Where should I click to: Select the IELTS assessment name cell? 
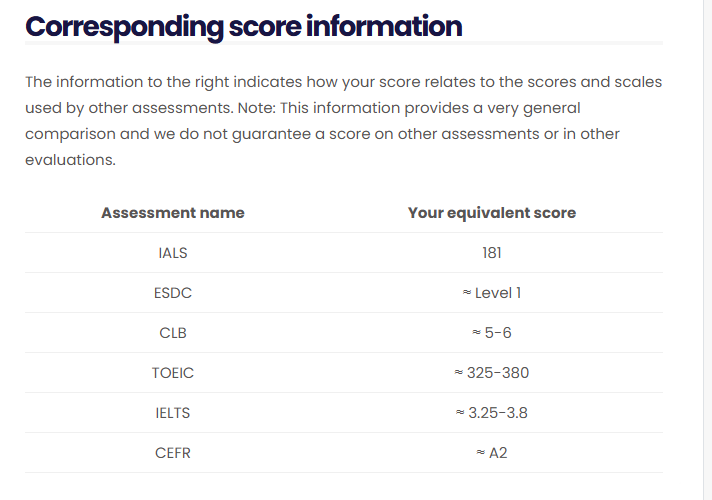tap(173, 413)
